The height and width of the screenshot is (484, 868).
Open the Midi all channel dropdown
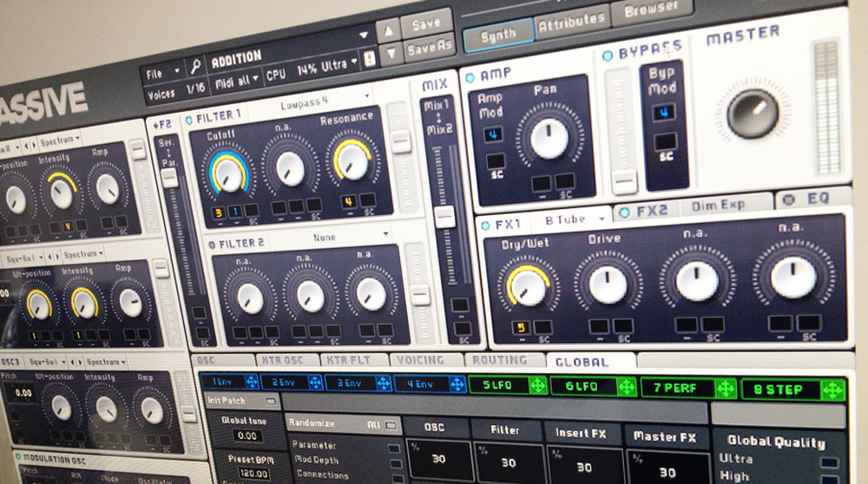coord(238,82)
